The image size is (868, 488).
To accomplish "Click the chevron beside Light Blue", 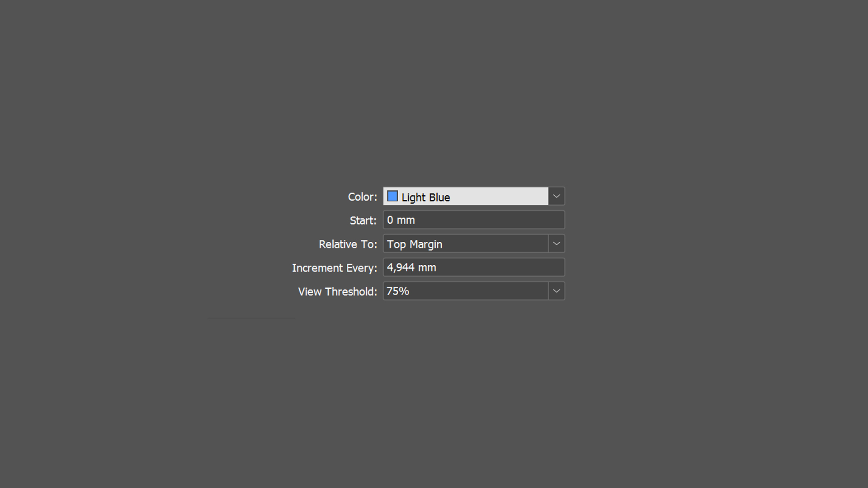I will [x=556, y=196].
